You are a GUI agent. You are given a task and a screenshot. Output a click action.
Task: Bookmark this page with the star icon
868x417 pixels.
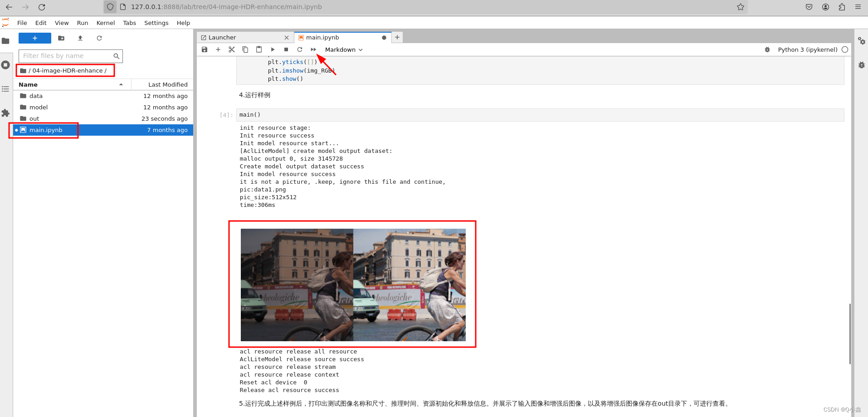tap(741, 7)
